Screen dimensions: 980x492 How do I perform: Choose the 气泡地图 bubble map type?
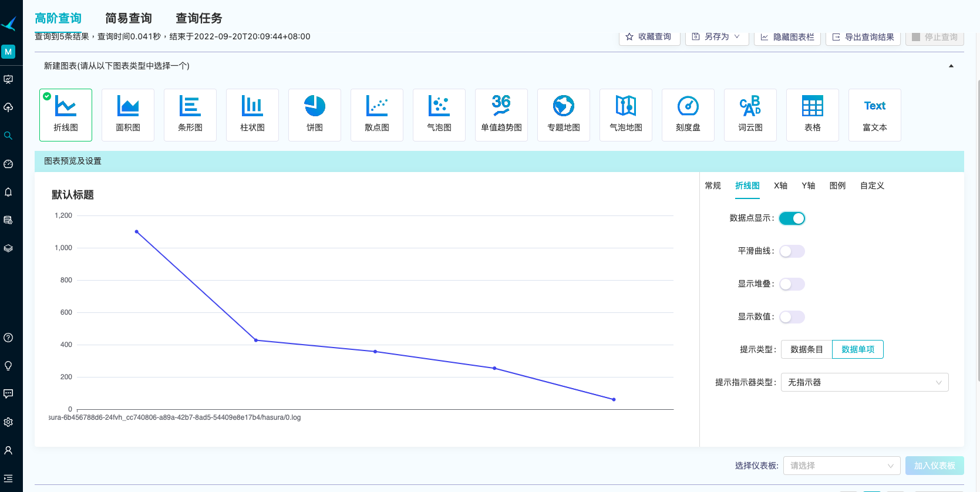(626, 115)
